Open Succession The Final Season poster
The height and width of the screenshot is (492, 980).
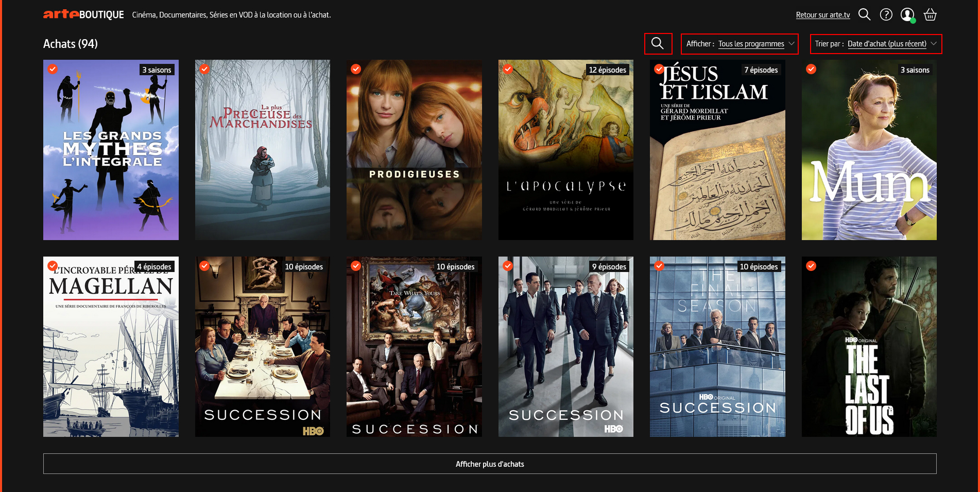point(717,347)
